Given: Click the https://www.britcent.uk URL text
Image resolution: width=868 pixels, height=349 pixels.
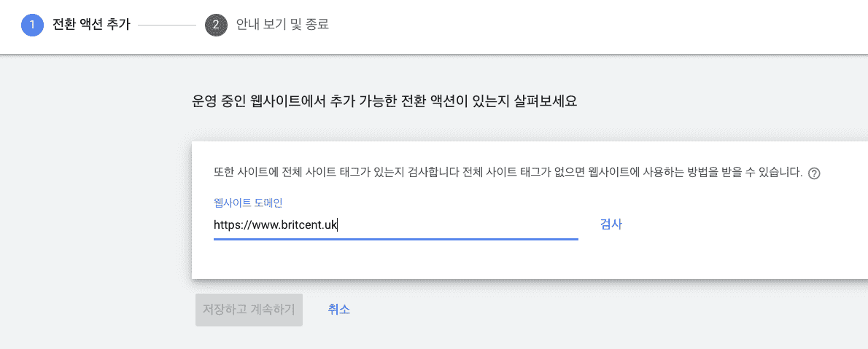Looking at the screenshot, I should click(x=275, y=225).
